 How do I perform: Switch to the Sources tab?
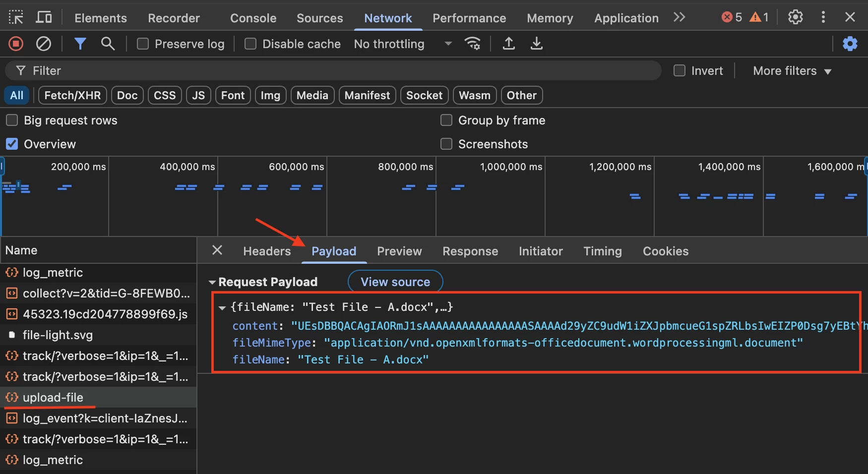pos(319,18)
